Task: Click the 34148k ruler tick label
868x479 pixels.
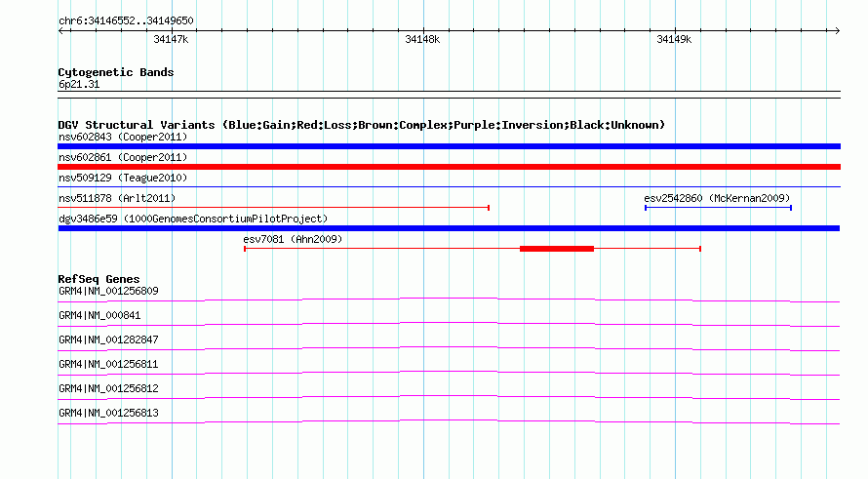Action: pyautogui.click(x=422, y=39)
